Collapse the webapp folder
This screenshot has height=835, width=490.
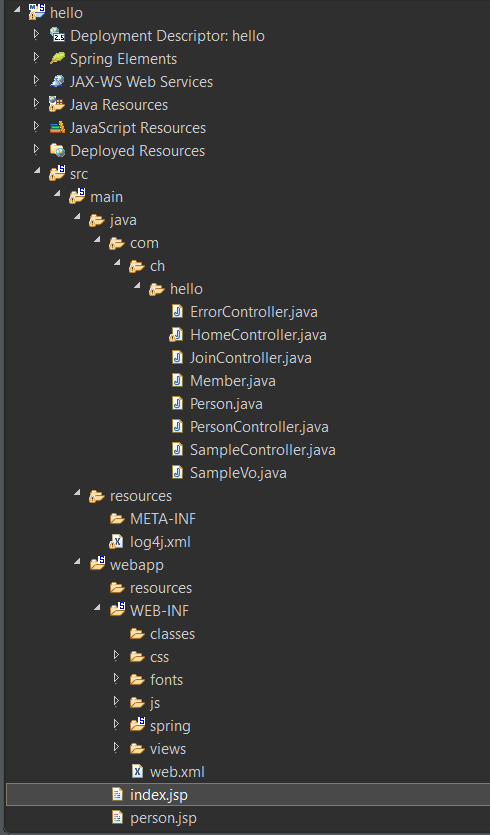click(x=77, y=563)
